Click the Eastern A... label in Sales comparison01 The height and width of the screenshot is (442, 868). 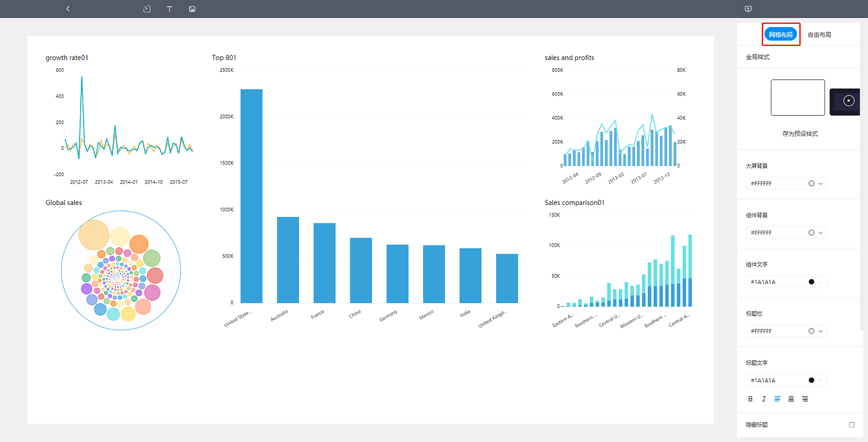pos(563,322)
